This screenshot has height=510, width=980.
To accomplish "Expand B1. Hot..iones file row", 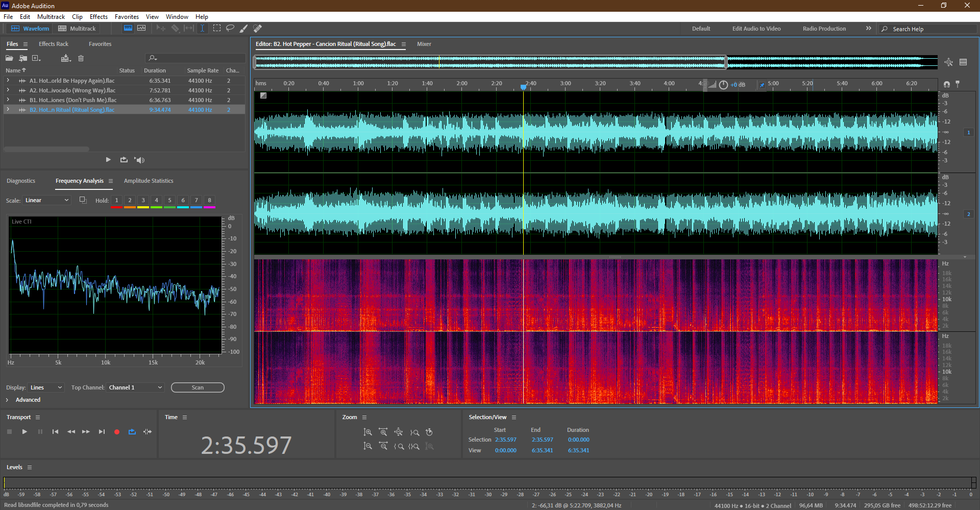I will pos(8,100).
